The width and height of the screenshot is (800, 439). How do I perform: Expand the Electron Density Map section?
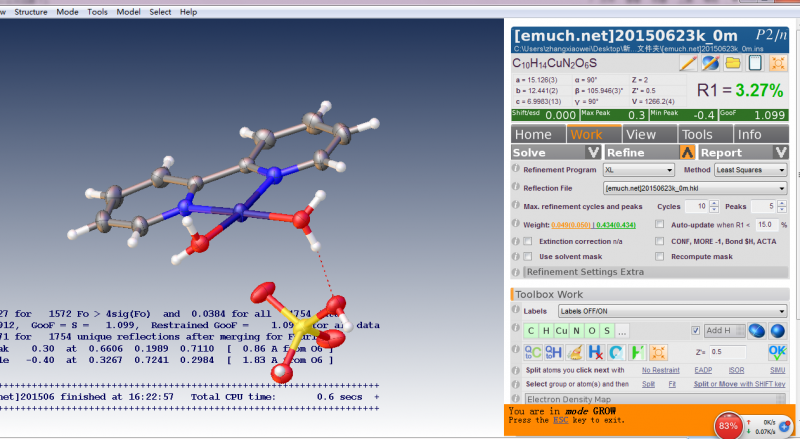[656, 399]
